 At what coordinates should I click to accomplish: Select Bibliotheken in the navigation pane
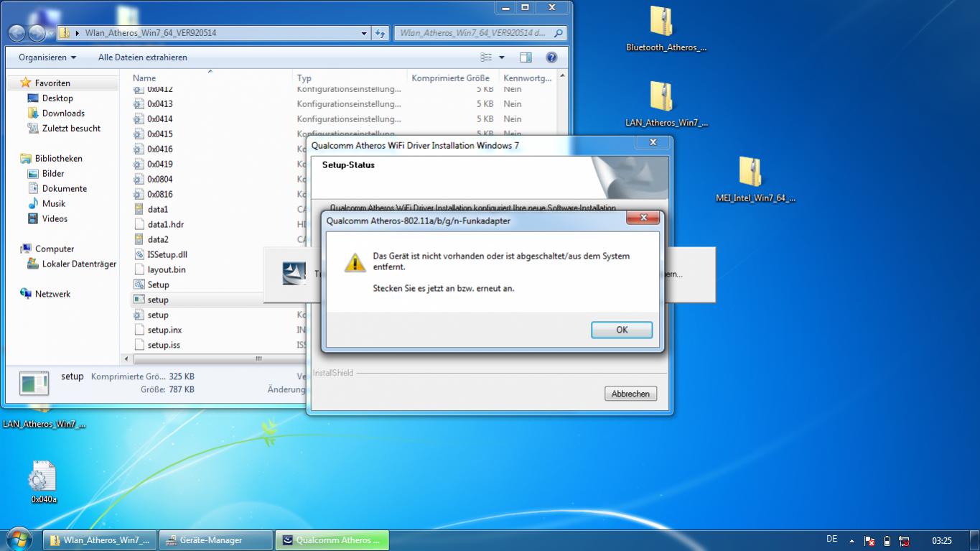[58, 159]
